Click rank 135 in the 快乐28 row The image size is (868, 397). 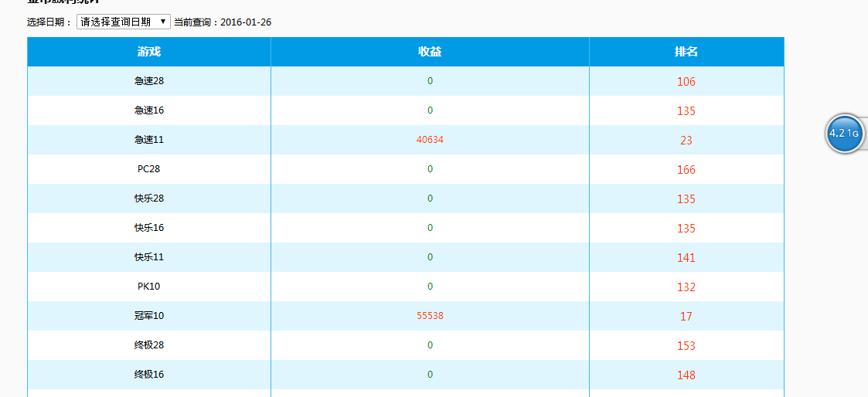(686, 199)
